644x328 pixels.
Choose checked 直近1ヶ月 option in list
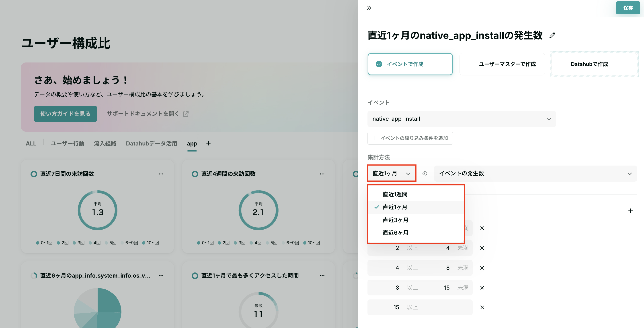(416, 207)
